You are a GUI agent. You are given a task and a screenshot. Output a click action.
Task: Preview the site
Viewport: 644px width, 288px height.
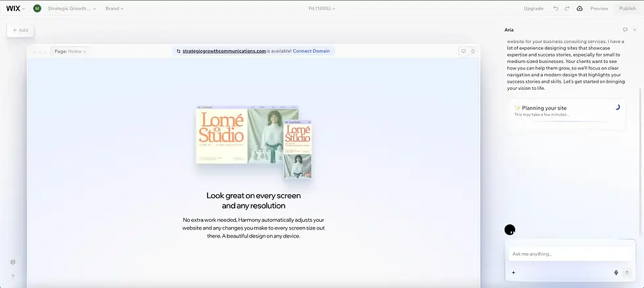pyautogui.click(x=599, y=9)
